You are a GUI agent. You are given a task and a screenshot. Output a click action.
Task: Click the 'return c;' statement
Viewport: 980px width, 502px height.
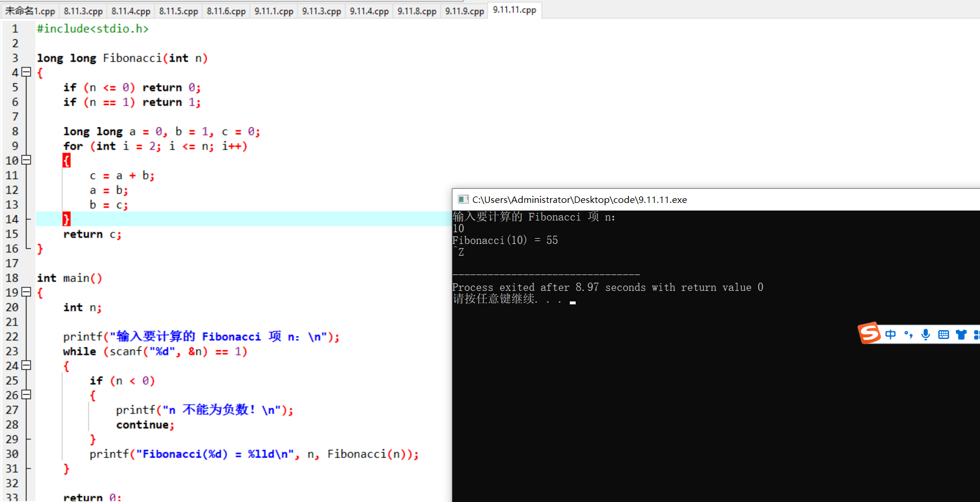click(92, 233)
